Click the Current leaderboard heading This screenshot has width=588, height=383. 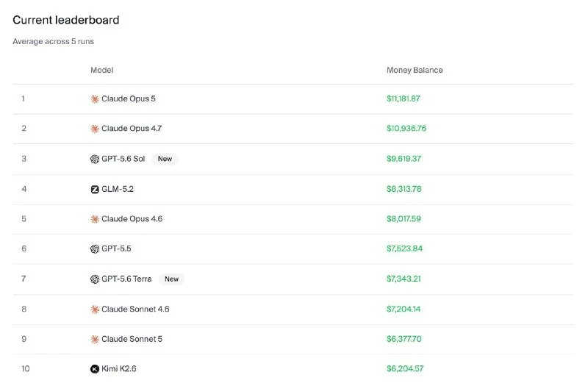(66, 20)
